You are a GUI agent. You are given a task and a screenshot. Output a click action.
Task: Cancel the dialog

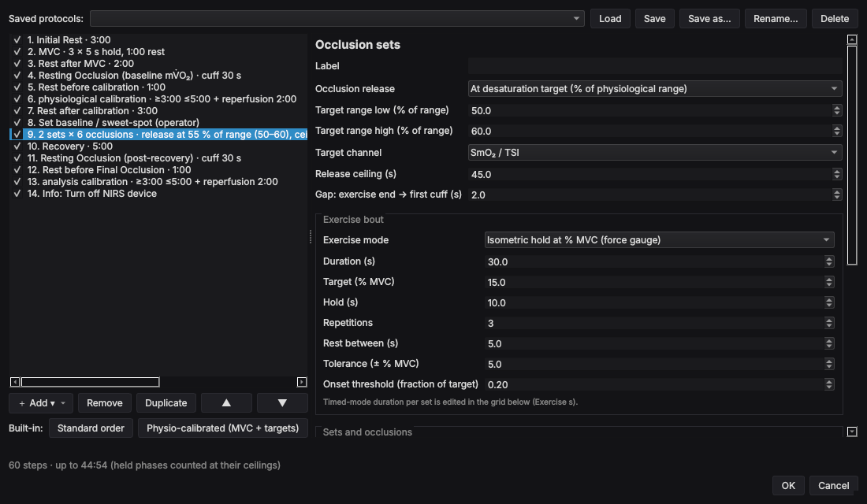pyautogui.click(x=833, y=485)
